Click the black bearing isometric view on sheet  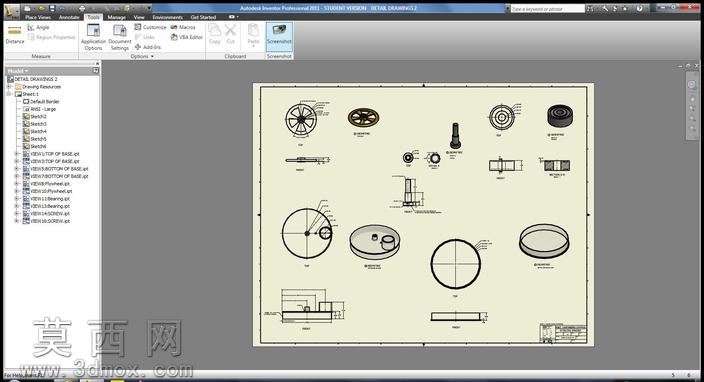560,116
